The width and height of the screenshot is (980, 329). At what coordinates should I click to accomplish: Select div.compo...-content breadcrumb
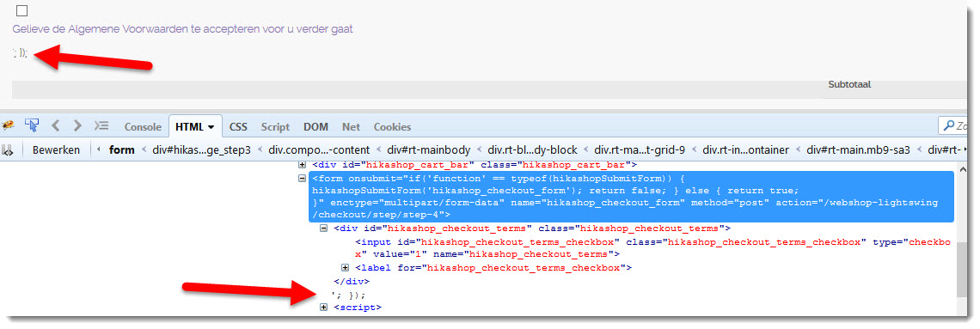click(319, 149)
